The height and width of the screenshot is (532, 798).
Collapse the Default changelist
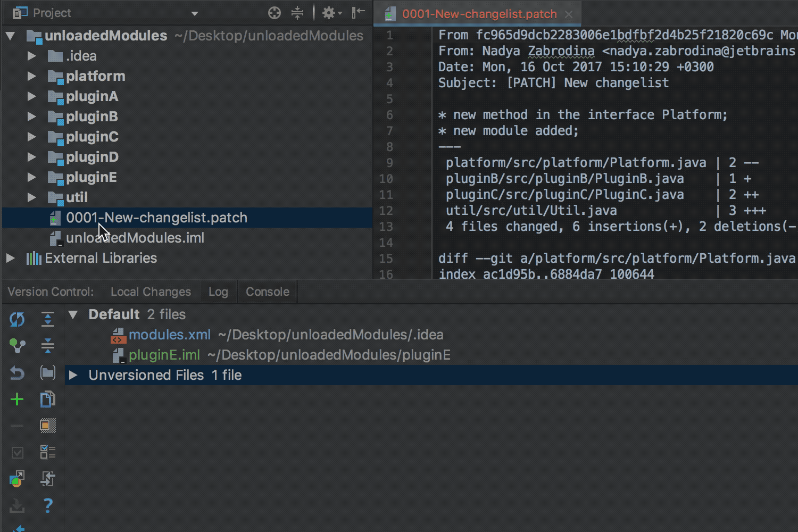point(73,314)
